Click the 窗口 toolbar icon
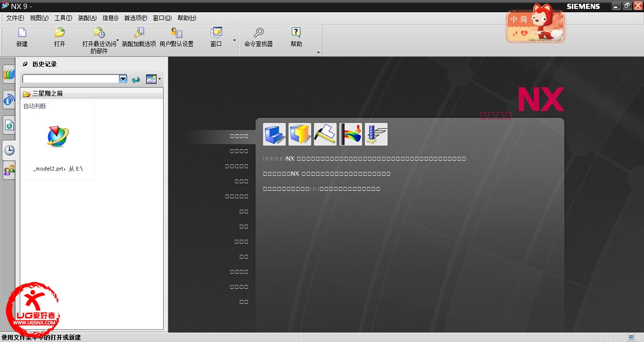 [216, 33]
